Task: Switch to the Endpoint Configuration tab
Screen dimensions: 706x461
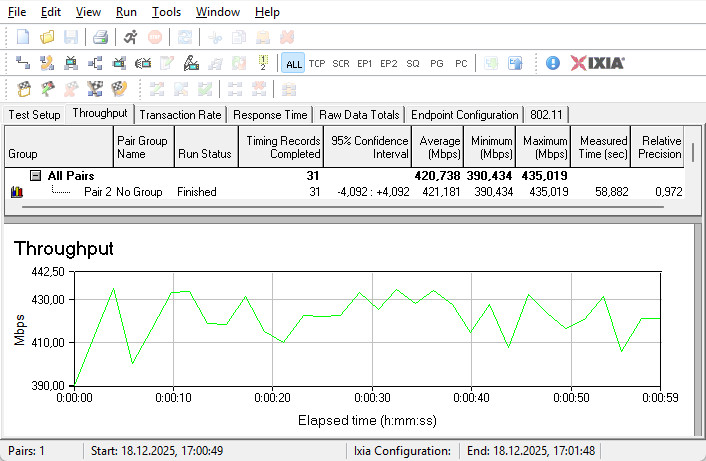Action: pos(464,115)
